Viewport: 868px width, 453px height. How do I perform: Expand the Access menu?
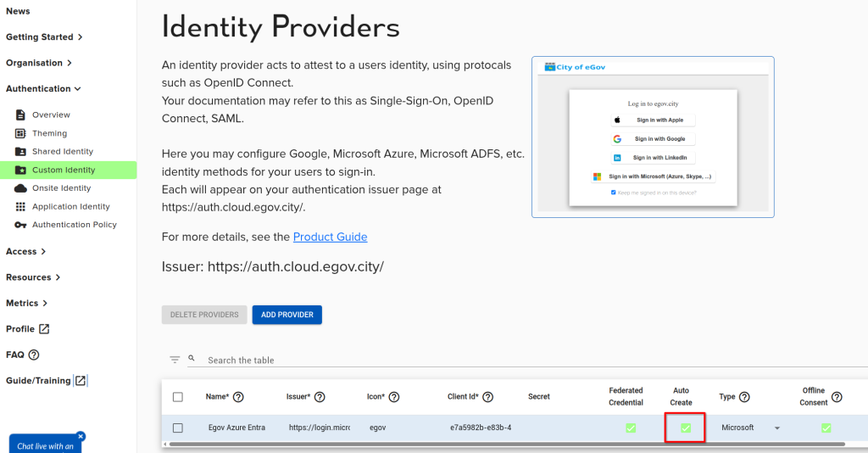tap(26, 251)
